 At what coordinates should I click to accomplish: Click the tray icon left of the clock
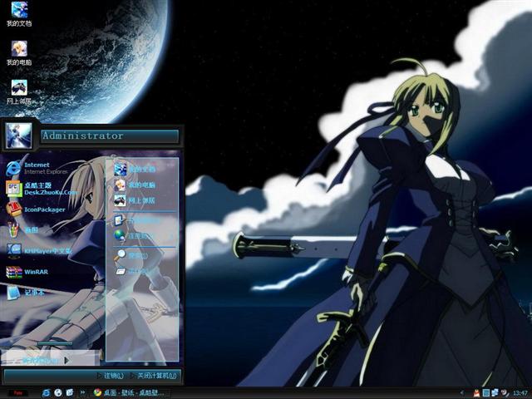pos(505,393)
